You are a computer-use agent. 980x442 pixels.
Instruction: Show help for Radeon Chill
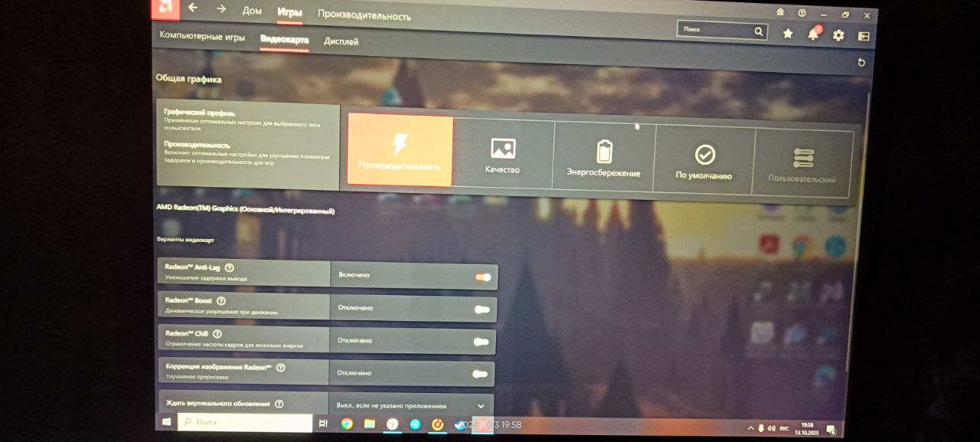217,334
